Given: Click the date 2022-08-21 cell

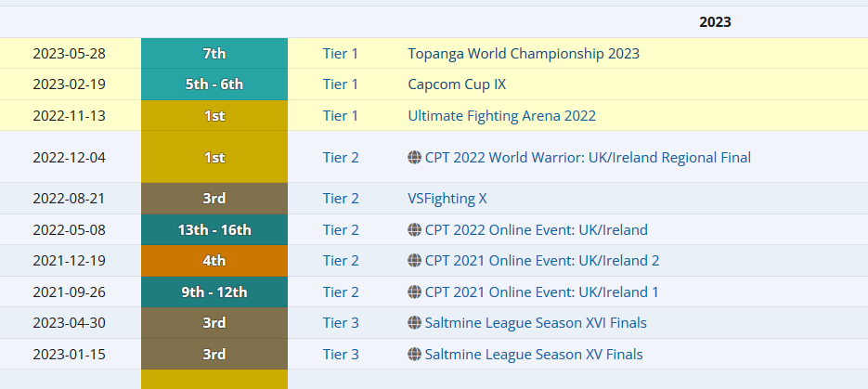Looking at the screenshot, I should (69, 199).
